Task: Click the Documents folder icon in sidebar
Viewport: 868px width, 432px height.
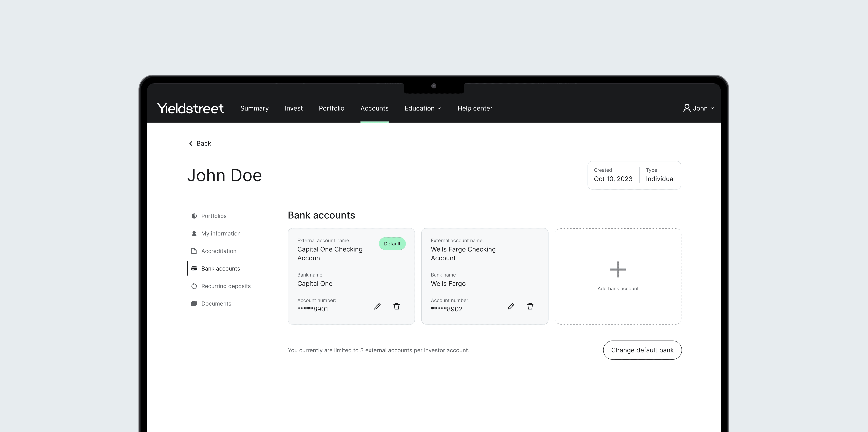Action: [x=194, y=303]
